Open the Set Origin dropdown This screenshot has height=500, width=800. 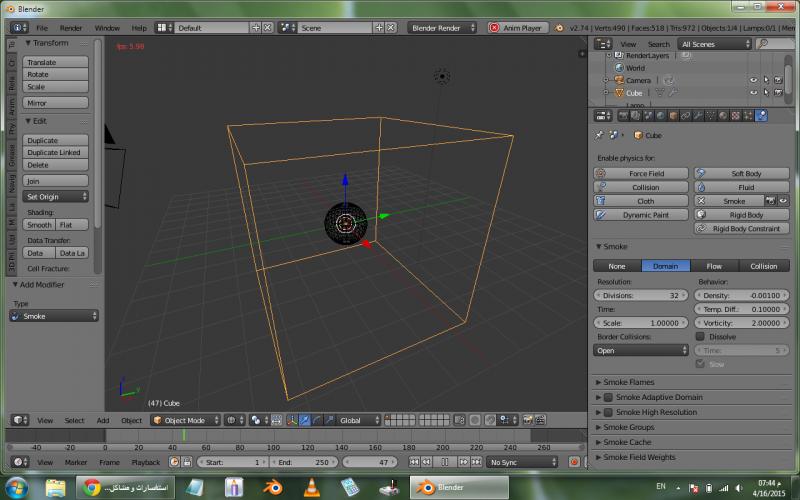tap(55, 196)
